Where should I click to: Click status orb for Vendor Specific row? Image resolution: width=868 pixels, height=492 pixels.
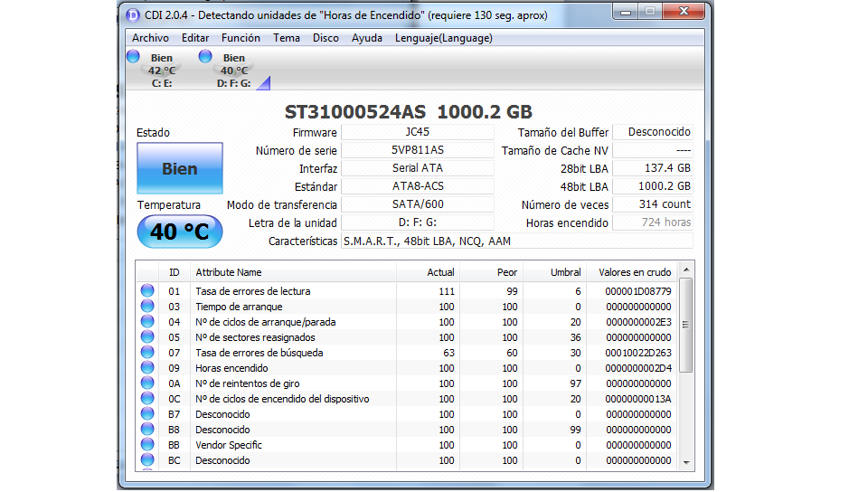(x=147, y=444)
